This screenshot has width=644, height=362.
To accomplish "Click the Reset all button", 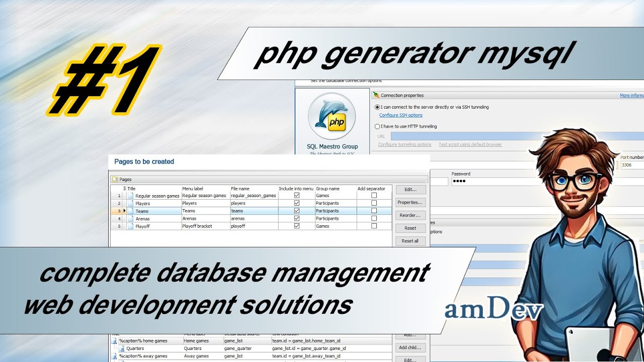I will point(411,241).
